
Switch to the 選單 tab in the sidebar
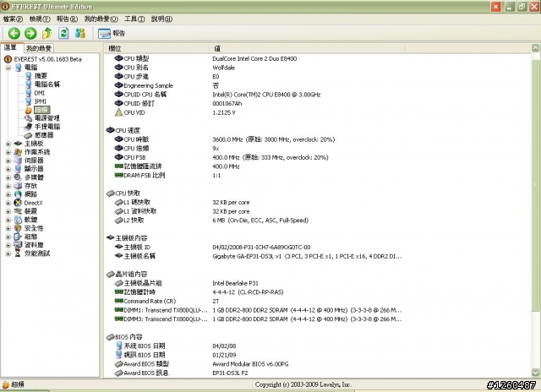click(11, 47)
